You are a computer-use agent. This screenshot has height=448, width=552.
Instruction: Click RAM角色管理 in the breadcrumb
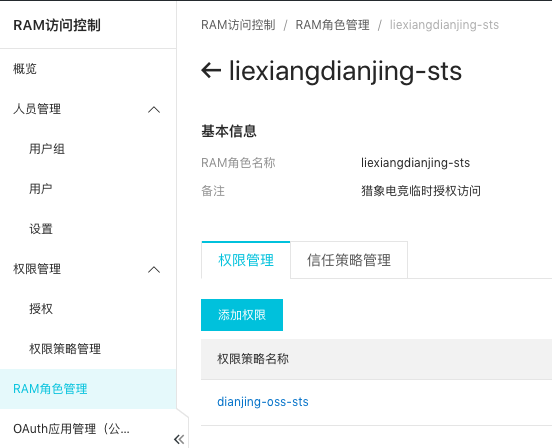point(332,25)
